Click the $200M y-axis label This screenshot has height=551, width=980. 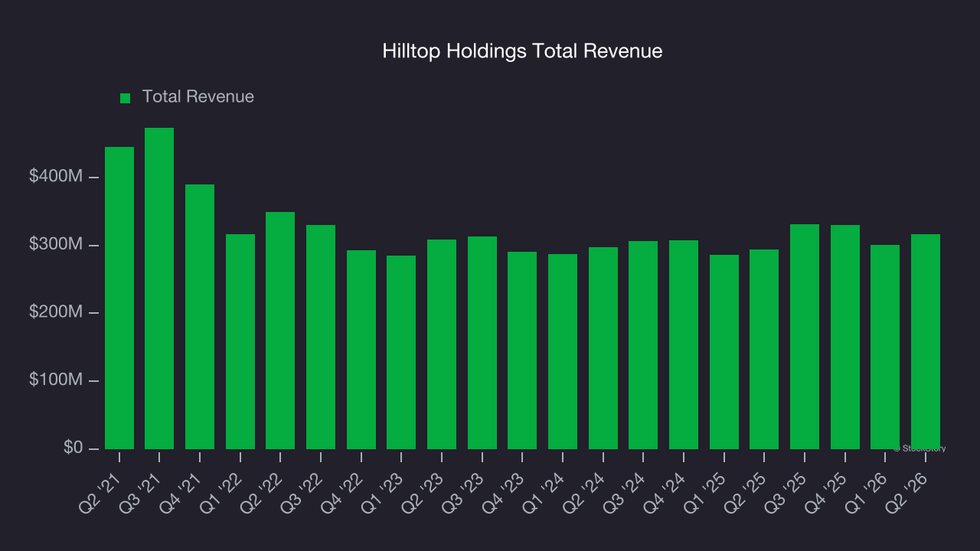55,312
